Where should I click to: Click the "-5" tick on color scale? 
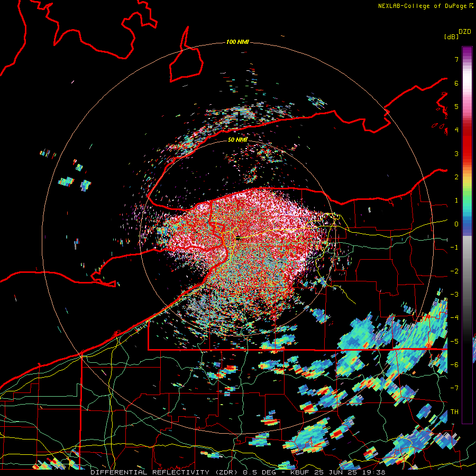click(x=454, y=342)
